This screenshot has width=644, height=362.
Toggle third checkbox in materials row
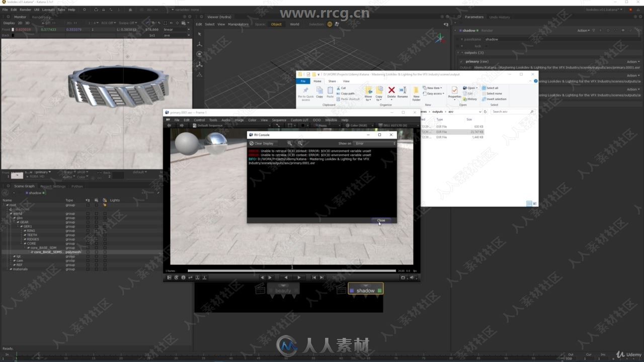click(105, 269)
